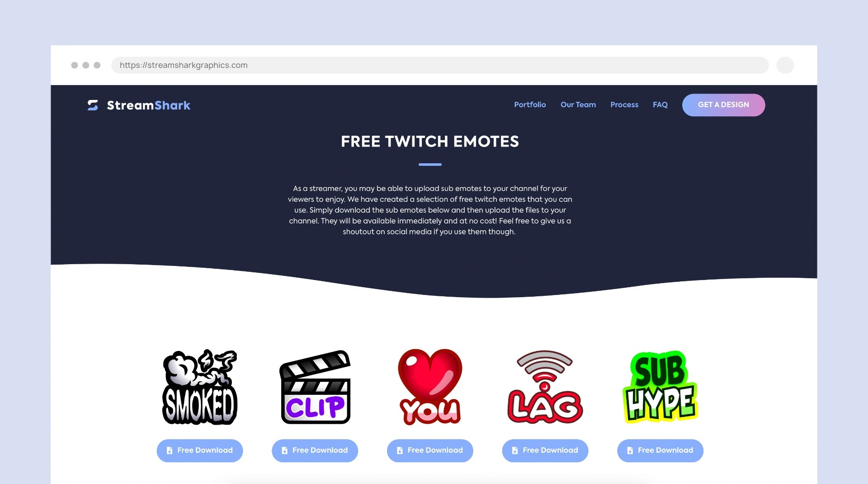Click the red heart YOU emote

[x=430, y=387]
